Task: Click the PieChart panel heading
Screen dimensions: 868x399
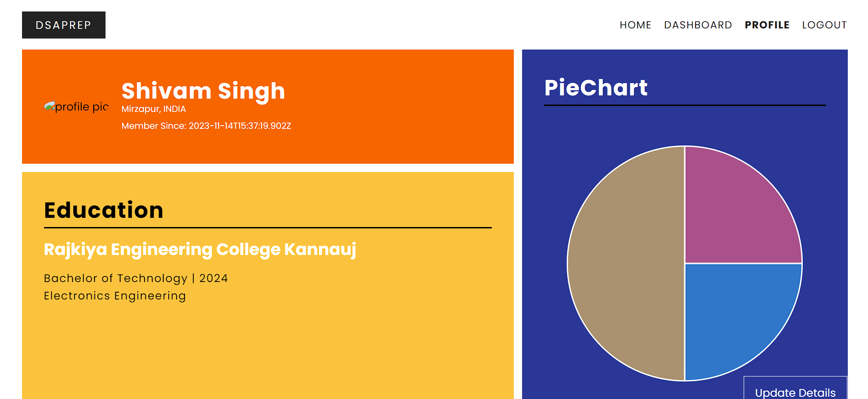Action: (x=595, y=88)
